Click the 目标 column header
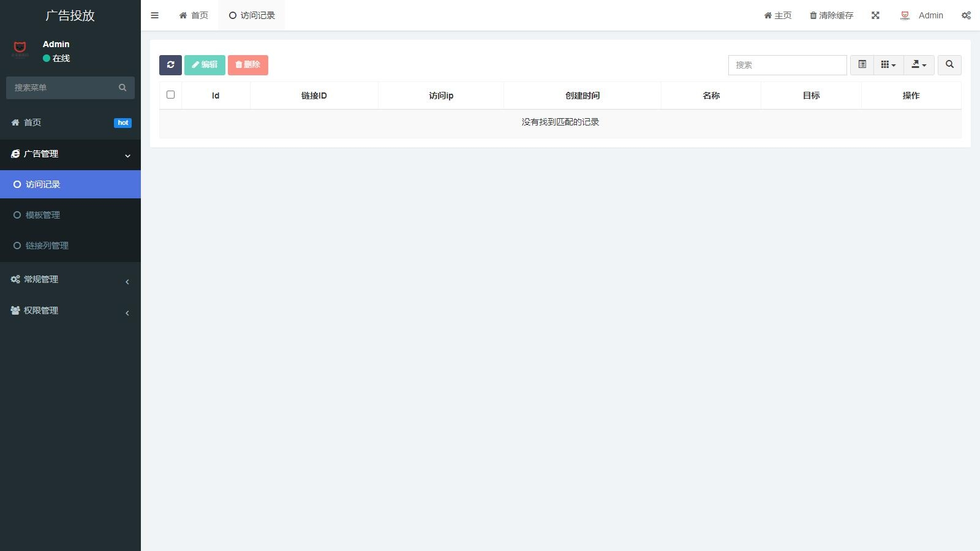The image size is (980, 551). (811, 96)
